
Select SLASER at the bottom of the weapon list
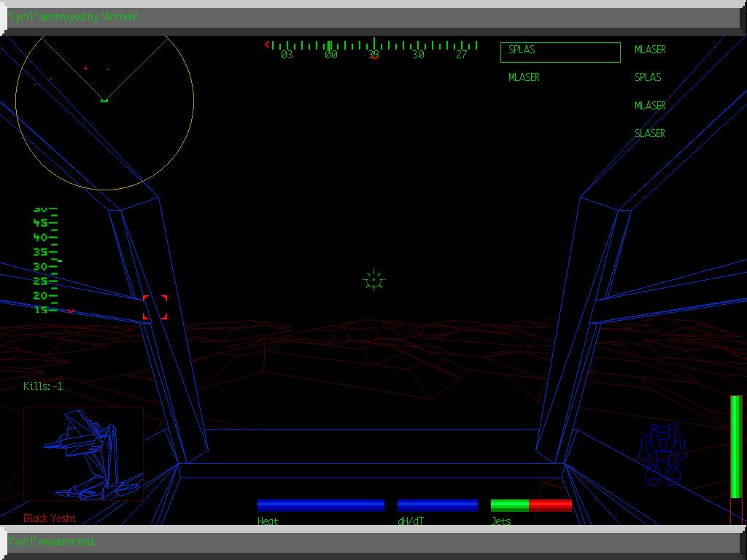(649, 133)
